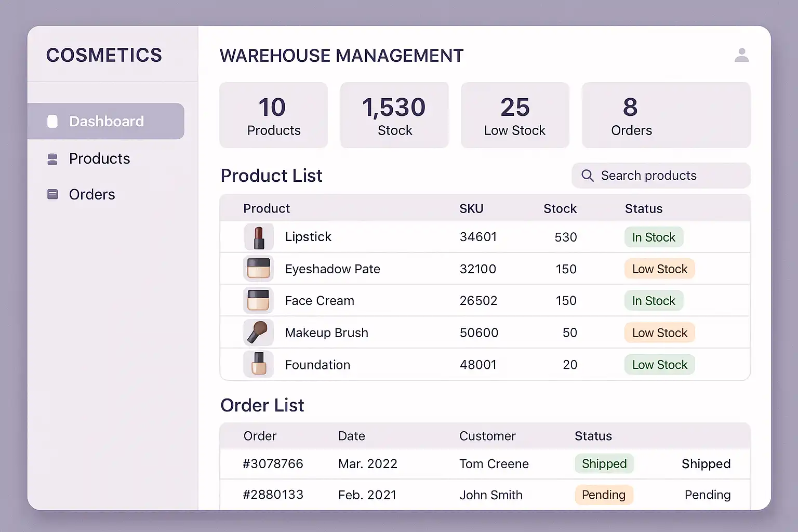Click the Dashboard sidebar icon

pos(52,122)
